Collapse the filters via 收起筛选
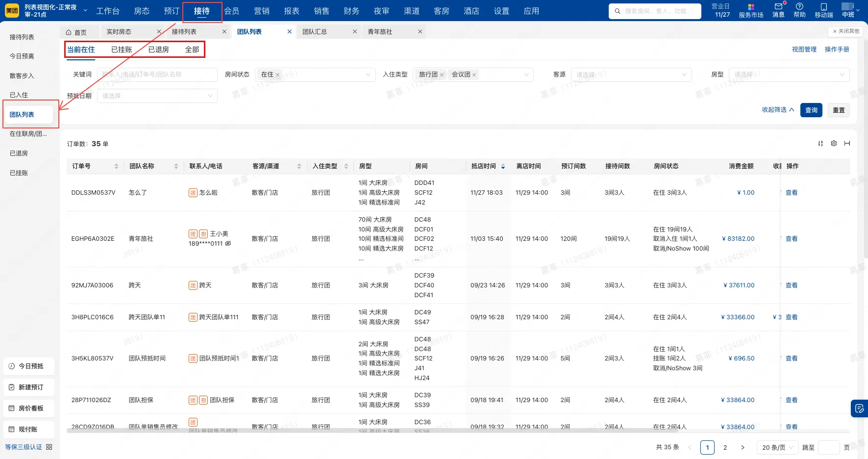 (776, 110)
